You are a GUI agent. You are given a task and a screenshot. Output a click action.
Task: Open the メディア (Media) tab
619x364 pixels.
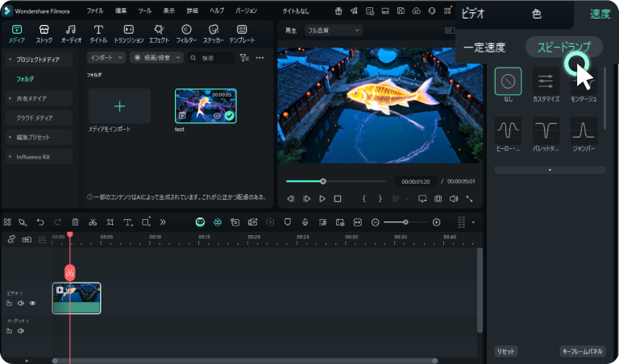17,34
